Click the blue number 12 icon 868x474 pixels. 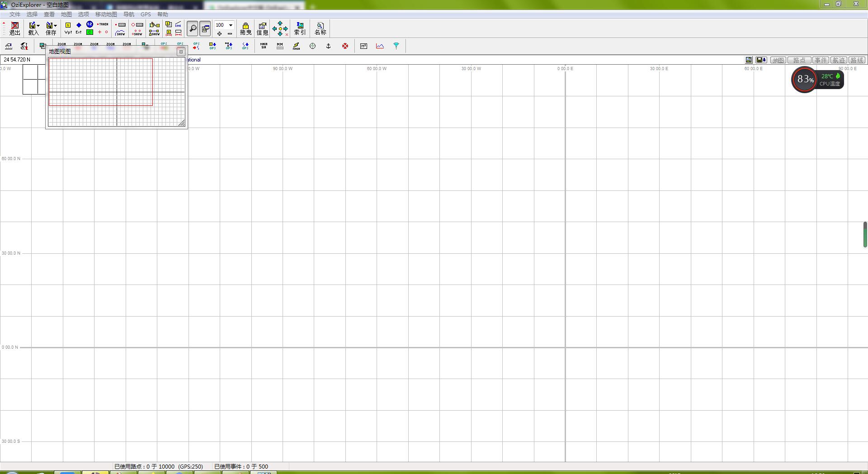pyautogui.click(x=90, y=24)
